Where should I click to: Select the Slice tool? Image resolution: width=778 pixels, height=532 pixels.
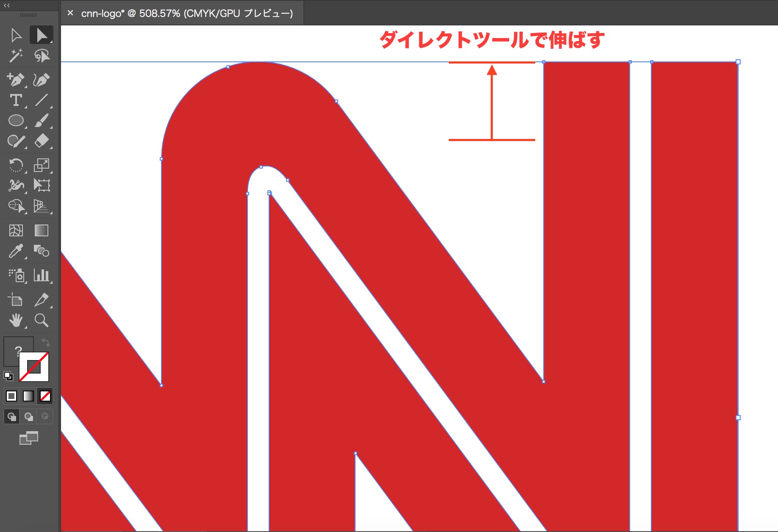click(42, 300)
